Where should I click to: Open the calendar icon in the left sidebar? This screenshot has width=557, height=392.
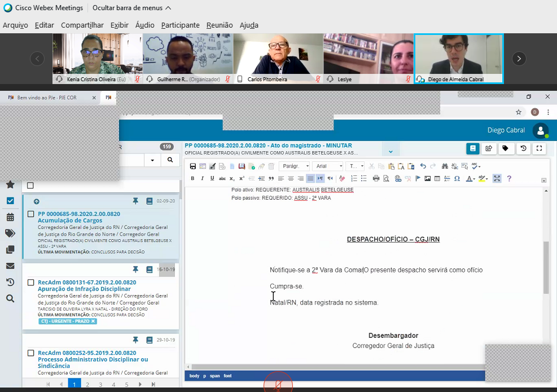[10, 217]
